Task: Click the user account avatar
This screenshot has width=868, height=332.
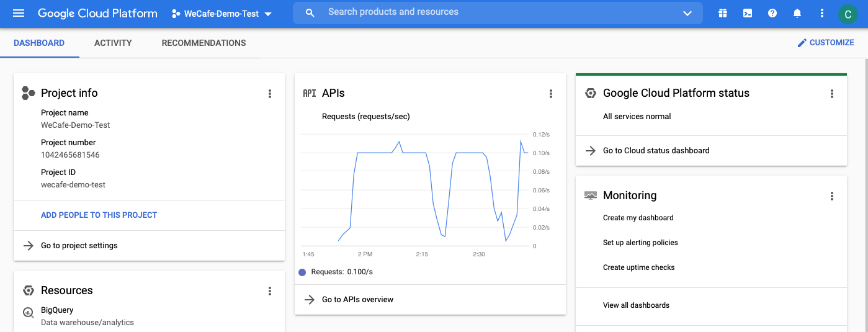Action: point(848,14)
